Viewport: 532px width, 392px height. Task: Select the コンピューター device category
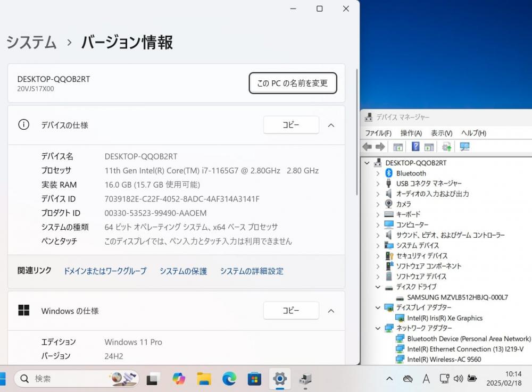point(412,225)
